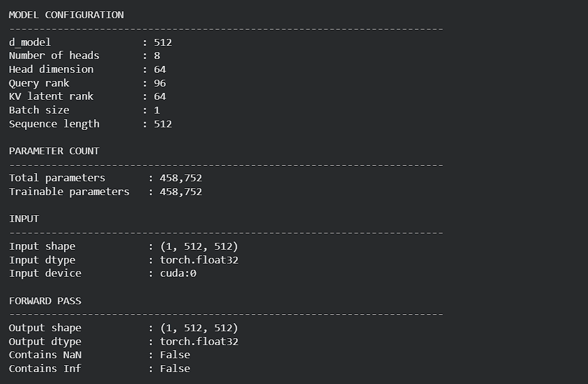Viewport: 588px width, 384px height.
Task: Click the Batch size value 1
Action: point(157,110)
